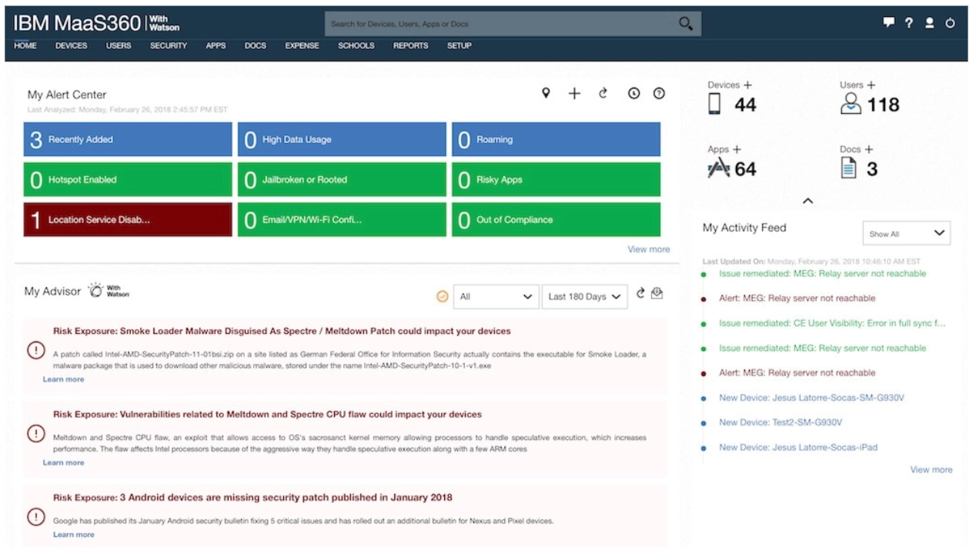Click the search magnifier icon
Screen dimensions: 976x560
tap(686, 24)
